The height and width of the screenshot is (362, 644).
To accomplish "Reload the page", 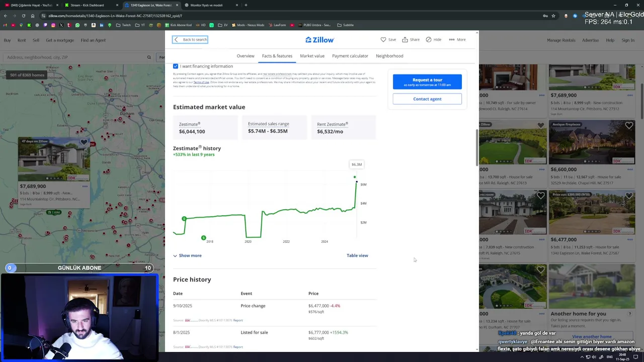I will click(23, 16).
